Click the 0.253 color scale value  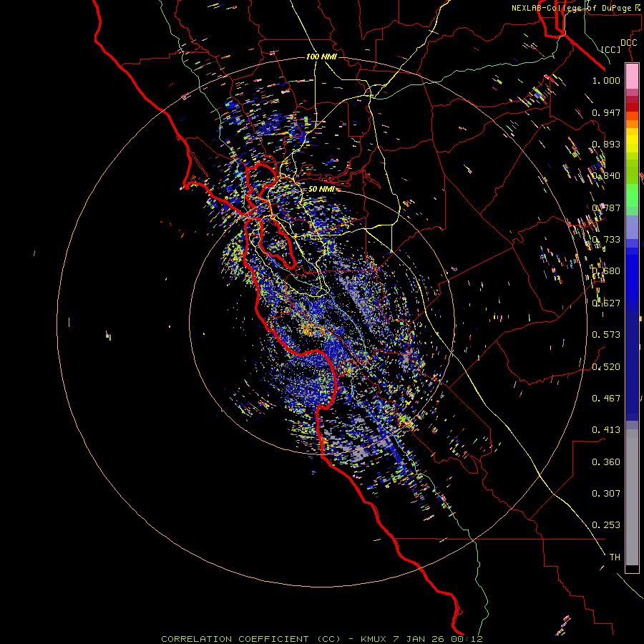click(x=606, y=525)
